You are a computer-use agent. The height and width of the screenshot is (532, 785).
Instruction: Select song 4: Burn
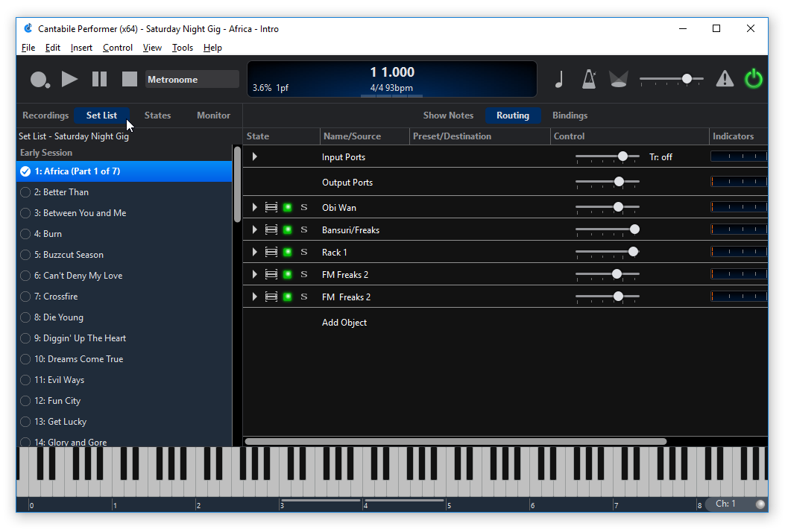click(x=124, y=234)
